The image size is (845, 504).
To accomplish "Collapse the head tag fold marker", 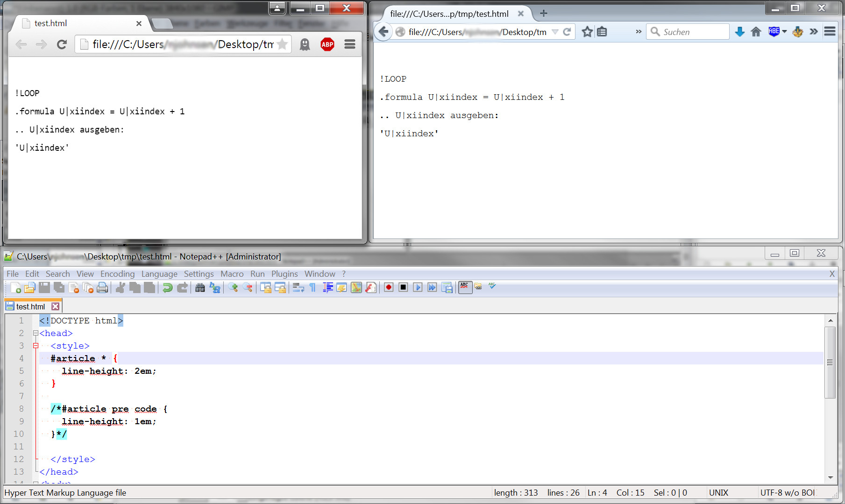I will [36, 333].
